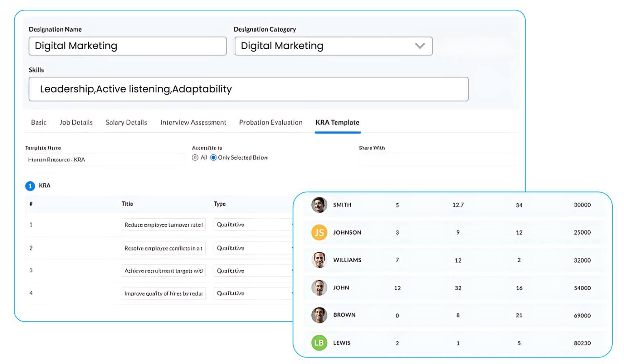This screenshot has height=364, width=624.
Task: Click SMITH's profile photo
Action: click(319, 205)
